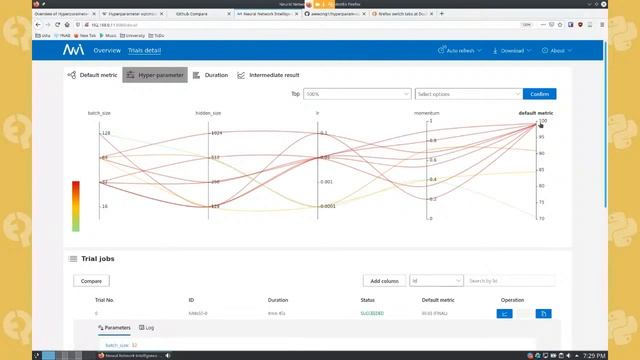This screenshot has height=360, width=640.
Task: Click the color scale legend bar
Action: [x=76, y=206]
